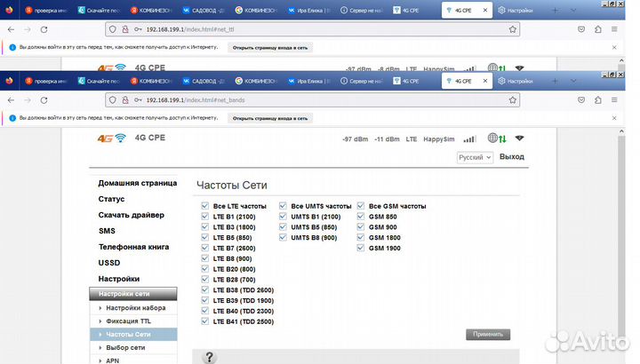Open the SMS menu section
640x364 pixels.
[107, 231]
